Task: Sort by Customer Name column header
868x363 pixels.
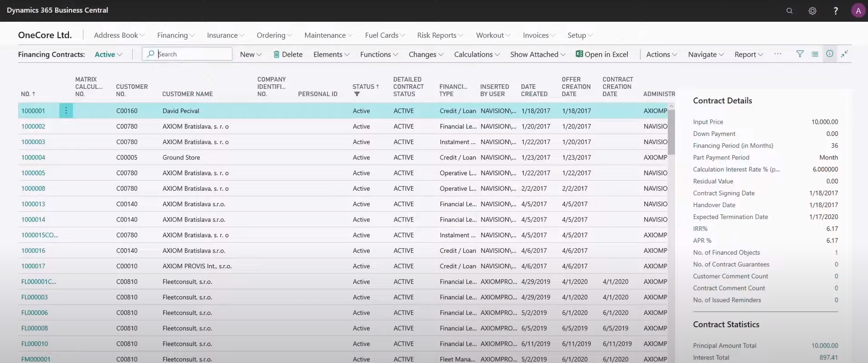Action: (188, 94)
